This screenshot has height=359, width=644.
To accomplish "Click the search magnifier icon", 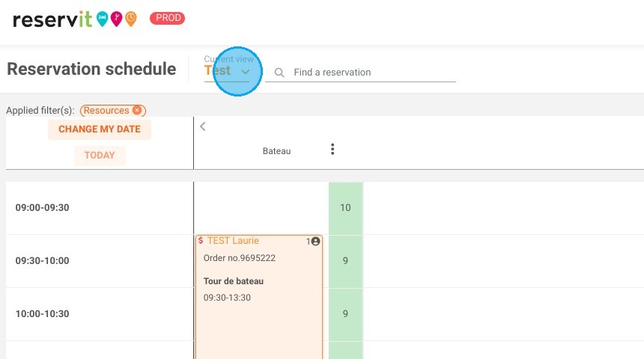I will coord(279,73).
